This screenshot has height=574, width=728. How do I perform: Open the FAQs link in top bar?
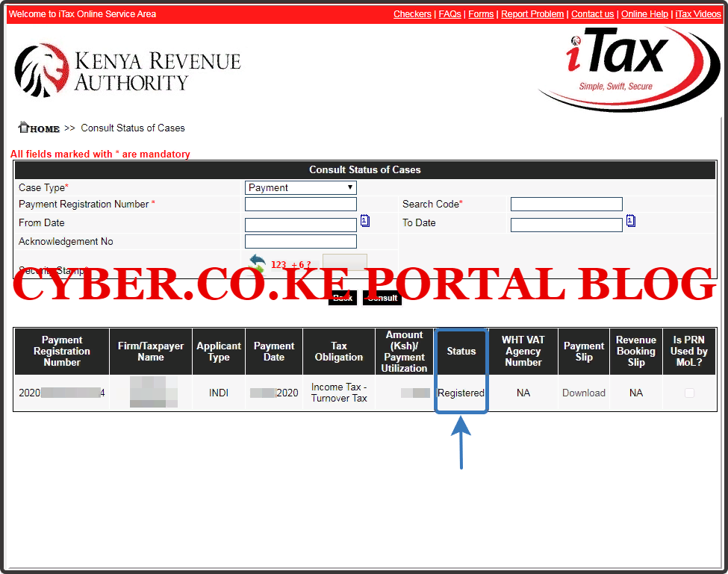tap(449, 14)
